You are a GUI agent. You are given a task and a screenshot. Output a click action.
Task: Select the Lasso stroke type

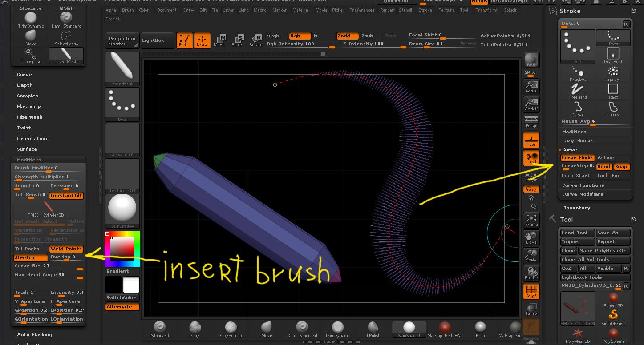[613, 109]
